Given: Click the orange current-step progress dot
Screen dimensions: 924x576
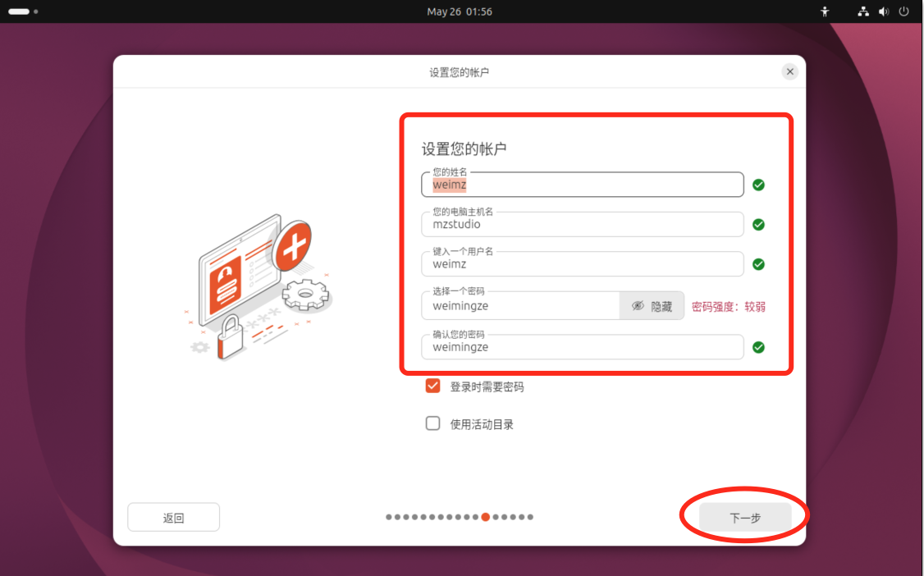Looking at the screenshot, I should [x=485, y=517].
